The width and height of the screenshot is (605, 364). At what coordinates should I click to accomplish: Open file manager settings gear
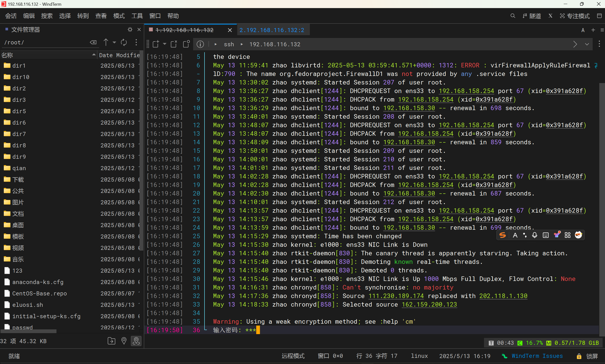point(130,30)
